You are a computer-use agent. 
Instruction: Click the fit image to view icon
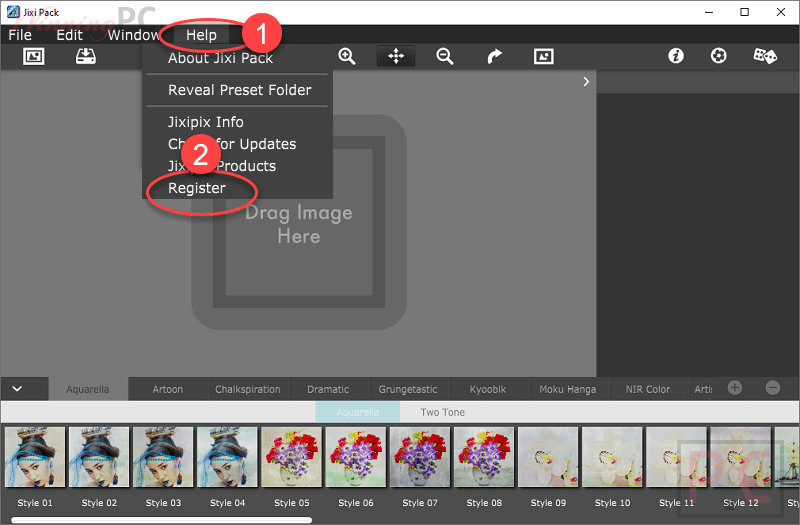coord(544,56)
